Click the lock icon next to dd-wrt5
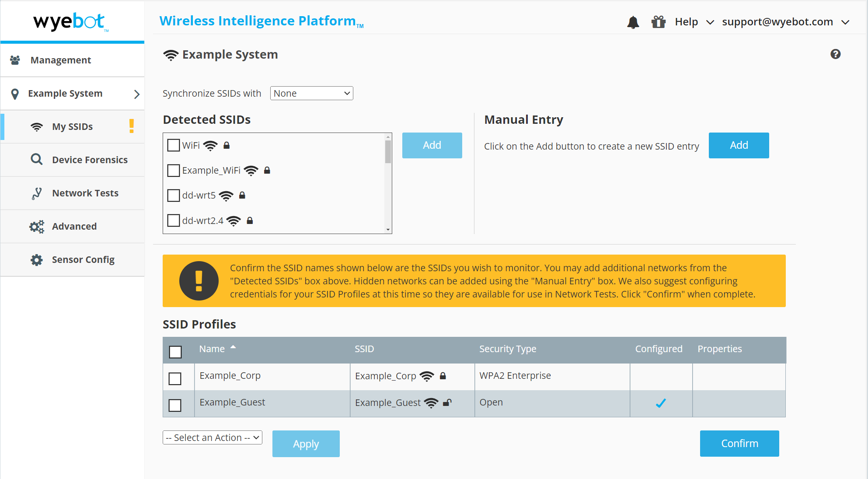This screenshot has width=868, height=479. [x=242, y=195]
